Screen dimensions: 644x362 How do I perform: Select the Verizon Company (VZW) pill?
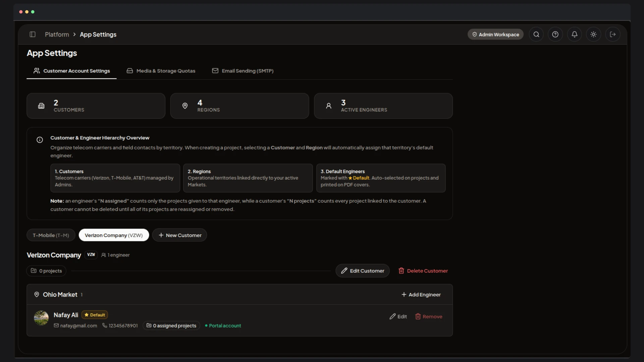coord(114,235)
